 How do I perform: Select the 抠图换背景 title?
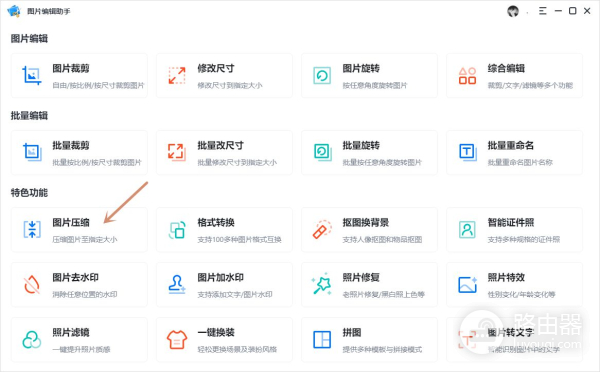coord(365,222)
